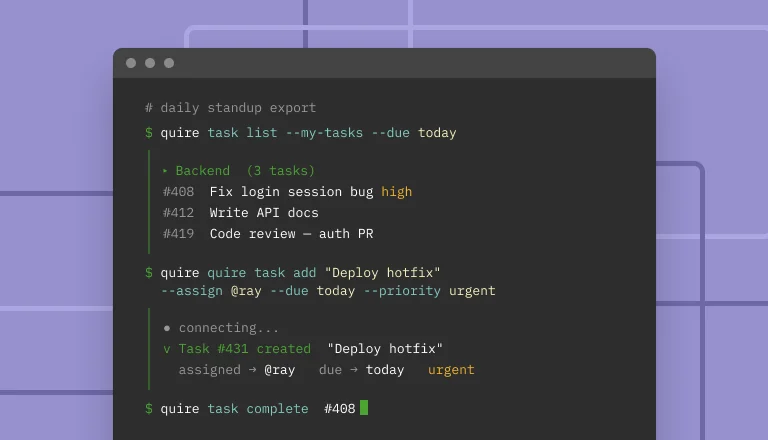Screen dimensions: 768x440
Task: Click the '#408' argument in last command
Action: coord(339,409)
